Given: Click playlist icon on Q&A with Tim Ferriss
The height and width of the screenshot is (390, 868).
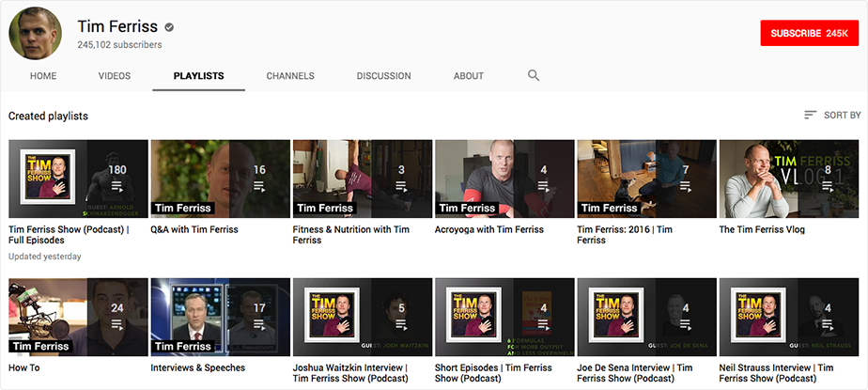Looking at the screenshot, I should (259, 187).
